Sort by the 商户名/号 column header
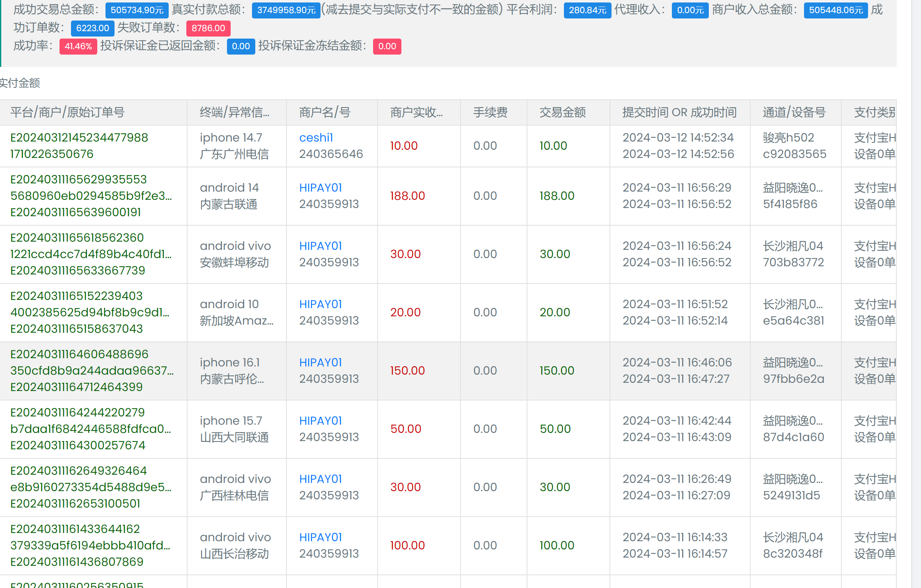The image size is (921, 588). (324, 112)
